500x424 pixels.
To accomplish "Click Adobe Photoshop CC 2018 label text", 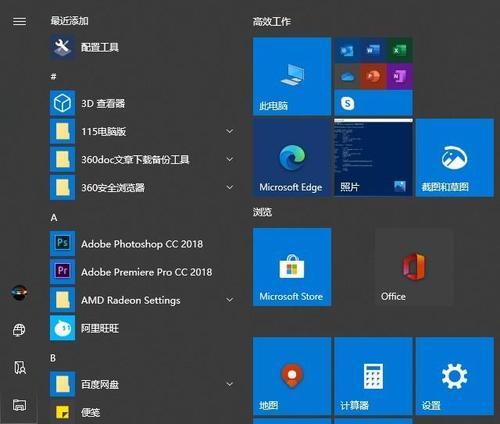I will (142, 244).
